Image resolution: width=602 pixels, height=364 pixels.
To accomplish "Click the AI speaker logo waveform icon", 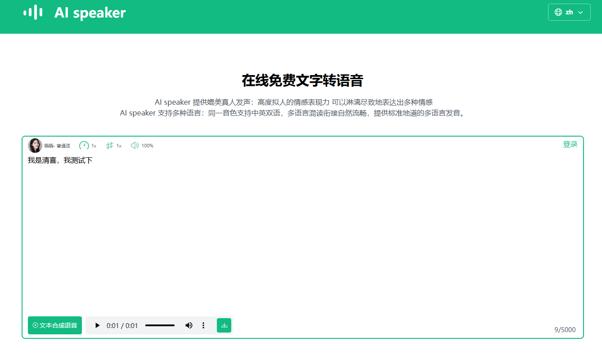I will point(33,12).
